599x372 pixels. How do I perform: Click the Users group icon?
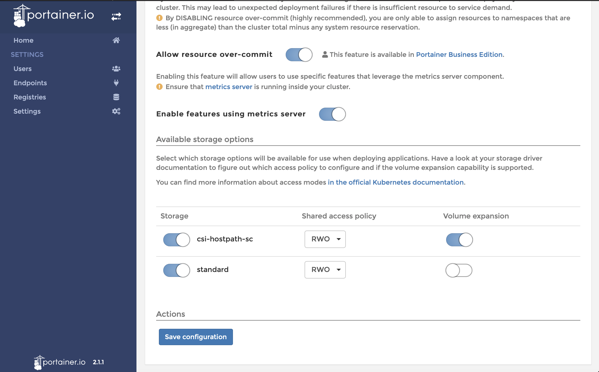pyautogui.click(x=116, y=69)
